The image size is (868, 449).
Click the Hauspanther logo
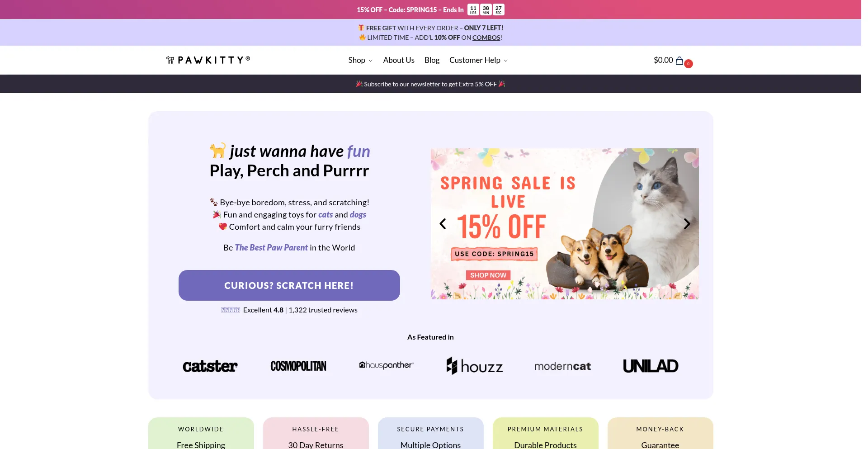pos(387,365)
